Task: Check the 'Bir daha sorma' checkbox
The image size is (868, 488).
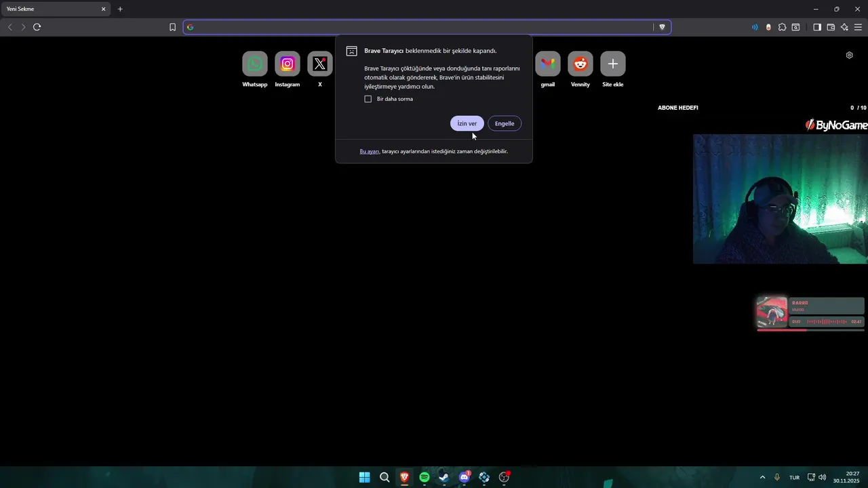Action: click(x=368, y=99)
